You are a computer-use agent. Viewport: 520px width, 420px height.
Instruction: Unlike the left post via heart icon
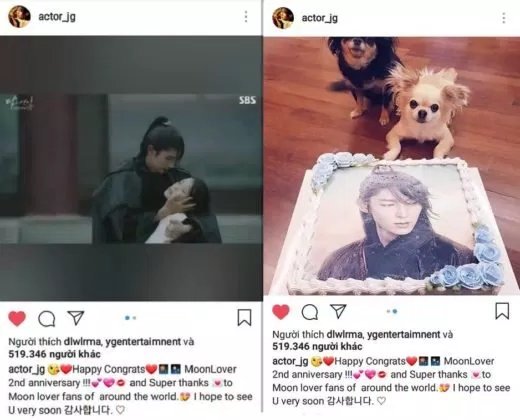[x=17, y=318]
